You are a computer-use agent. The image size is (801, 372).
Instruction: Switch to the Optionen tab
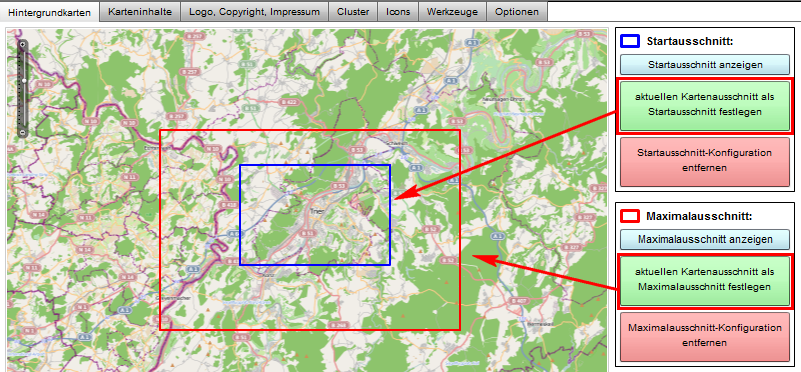516,11
